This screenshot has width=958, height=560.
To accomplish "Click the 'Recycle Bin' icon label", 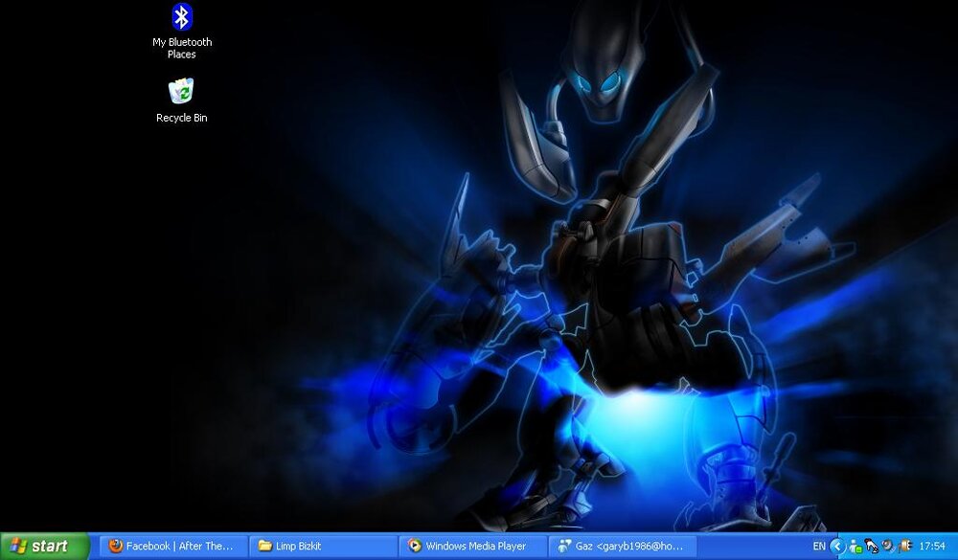I will [181, 118].
